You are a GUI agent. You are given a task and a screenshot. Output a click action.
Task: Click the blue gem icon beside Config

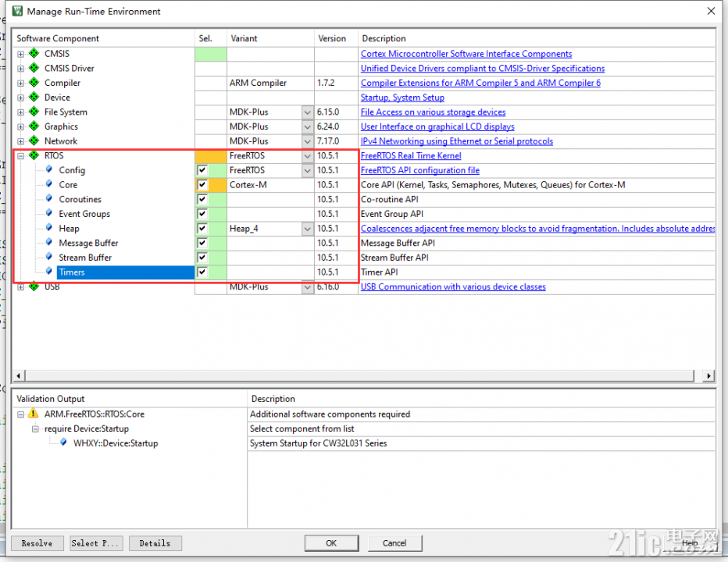[48, 169]
